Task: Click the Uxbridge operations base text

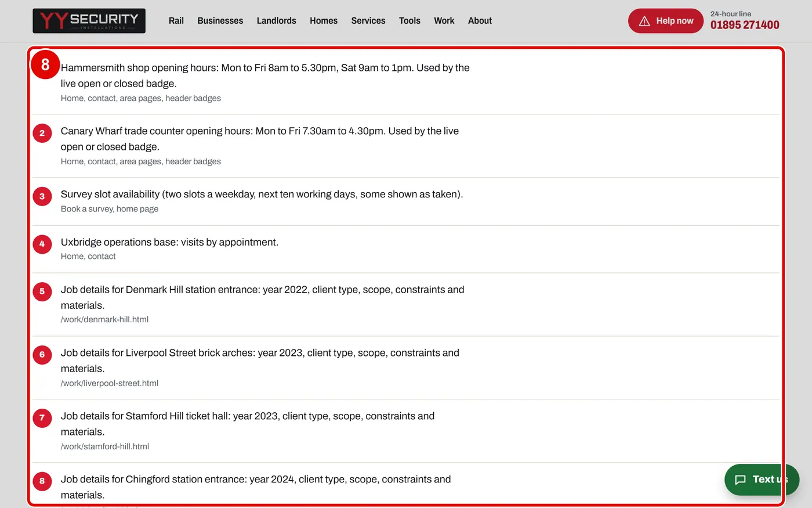Action: point(169,242)
